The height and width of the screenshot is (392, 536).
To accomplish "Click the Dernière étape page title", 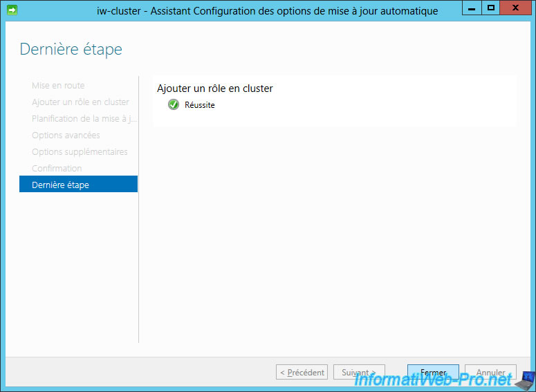I will click(x=71, y=49).
